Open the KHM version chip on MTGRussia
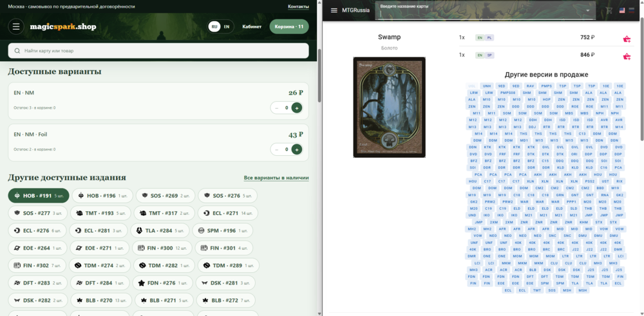 [584, 222]
